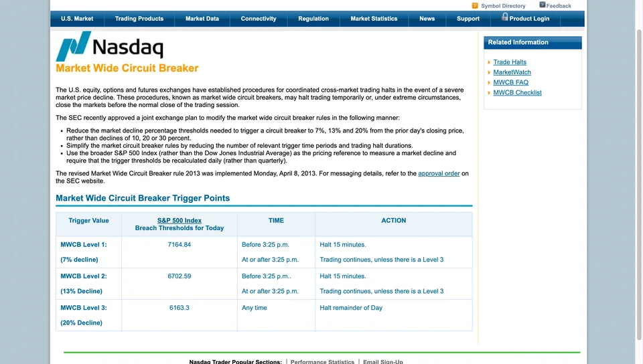Click the (13% Decline) text

[x=81, y=292]
